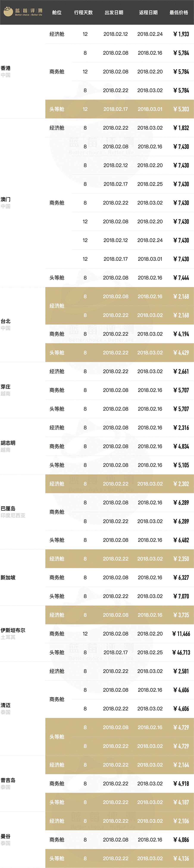Click the ¥11,466 business price for 伊斯坦布尔

tap(181, 634)
